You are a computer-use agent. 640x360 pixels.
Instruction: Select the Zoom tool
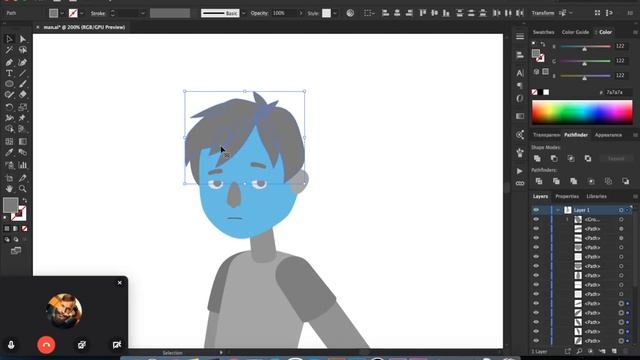coord(22,189)
